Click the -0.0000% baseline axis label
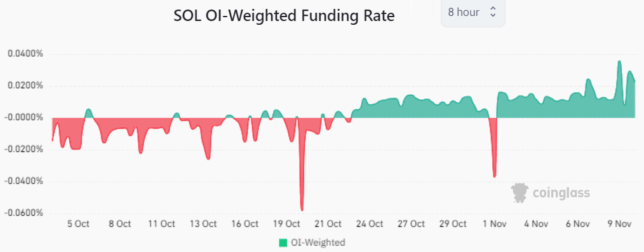The image size is (644, 252). [24, 118]
